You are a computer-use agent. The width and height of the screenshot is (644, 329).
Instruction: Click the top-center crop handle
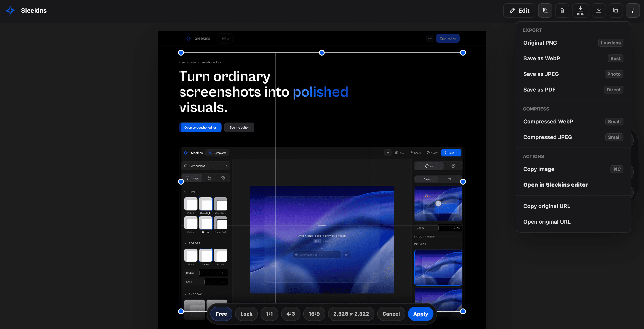click(322, 53)
